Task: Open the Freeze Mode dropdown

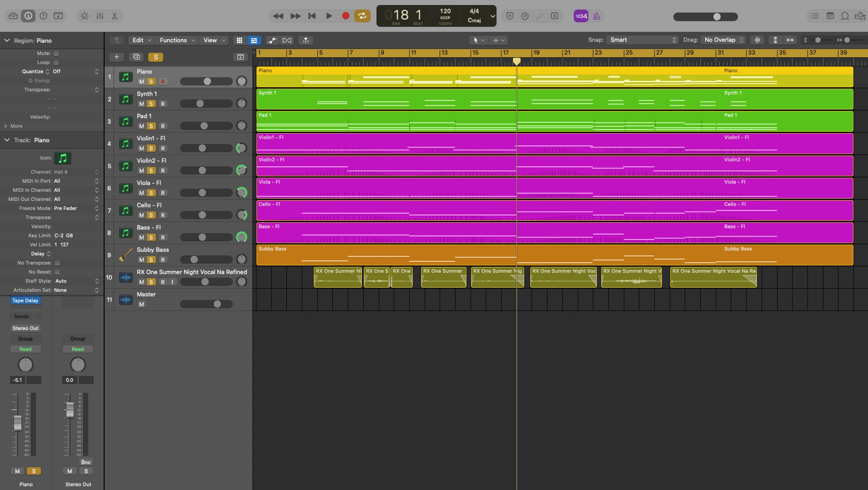Action: coord(75,208)
